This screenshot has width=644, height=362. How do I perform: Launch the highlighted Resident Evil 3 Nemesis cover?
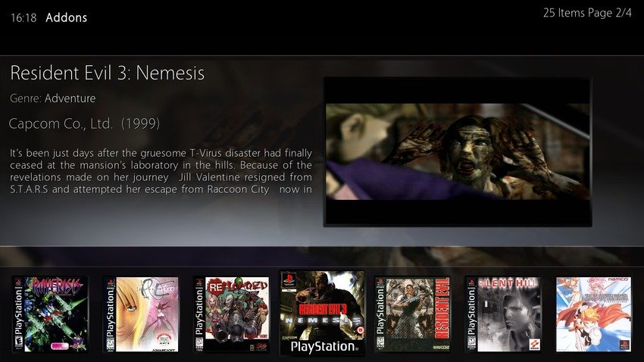323,313
